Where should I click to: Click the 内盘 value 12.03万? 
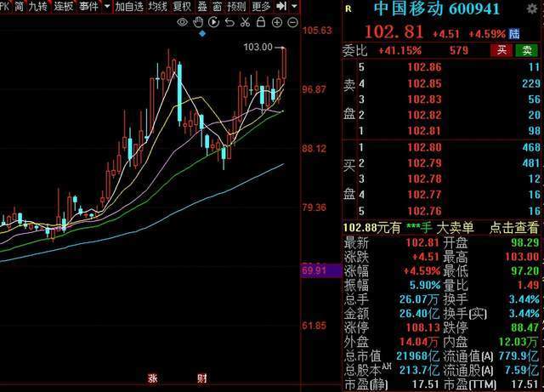pyautogui.click(x=518, y=342)
